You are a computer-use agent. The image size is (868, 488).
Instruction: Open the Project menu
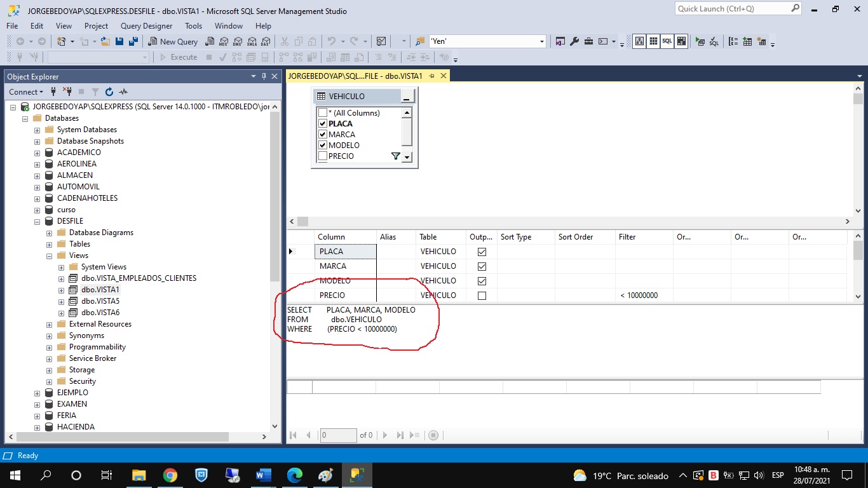pyautogui.click(x=96, y=26)
